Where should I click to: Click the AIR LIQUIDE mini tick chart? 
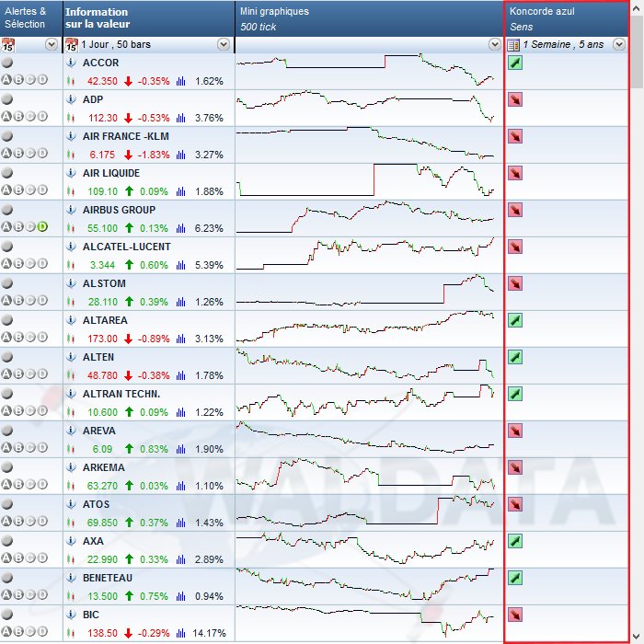365,181
